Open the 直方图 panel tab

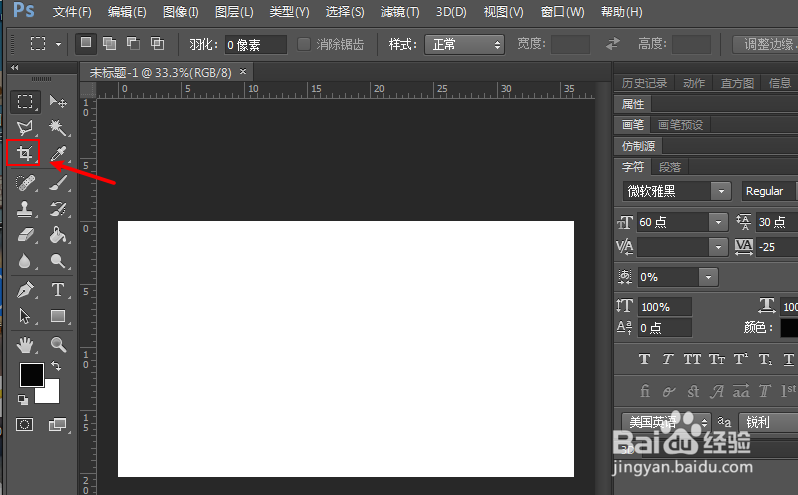tap(737, 83)
